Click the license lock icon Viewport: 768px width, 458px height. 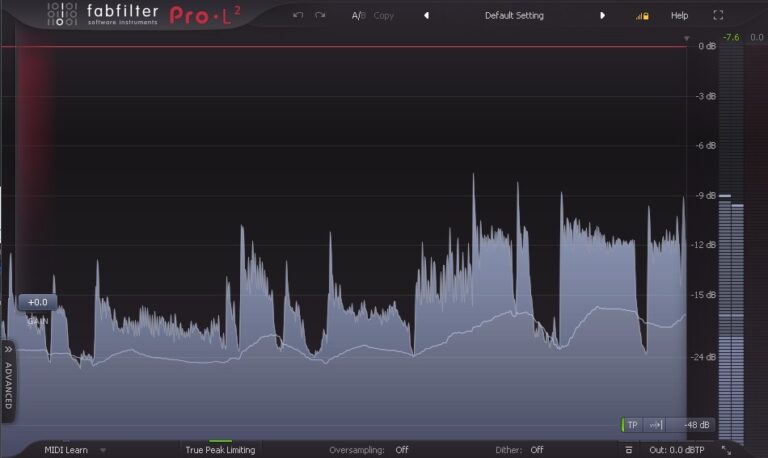click(642, 16)
